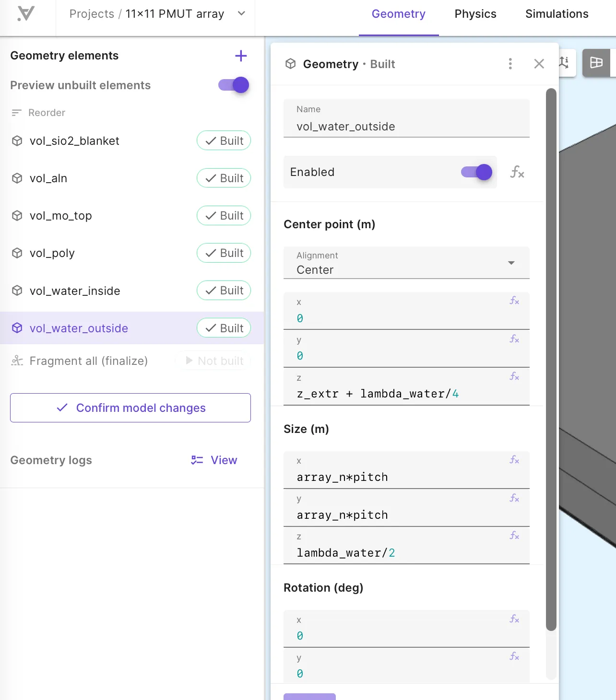Click the size z field lambda_water/2

(406, 546)
